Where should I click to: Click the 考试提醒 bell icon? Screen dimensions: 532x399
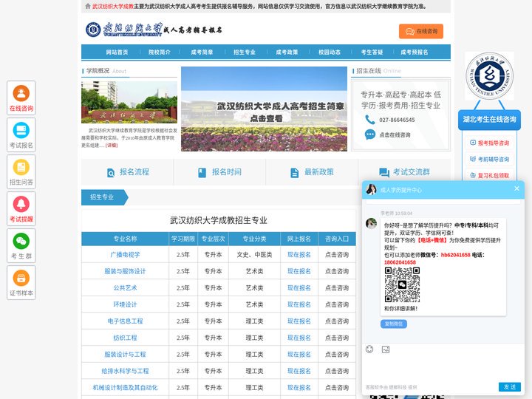pyautogui.click(x=21, y=204)
